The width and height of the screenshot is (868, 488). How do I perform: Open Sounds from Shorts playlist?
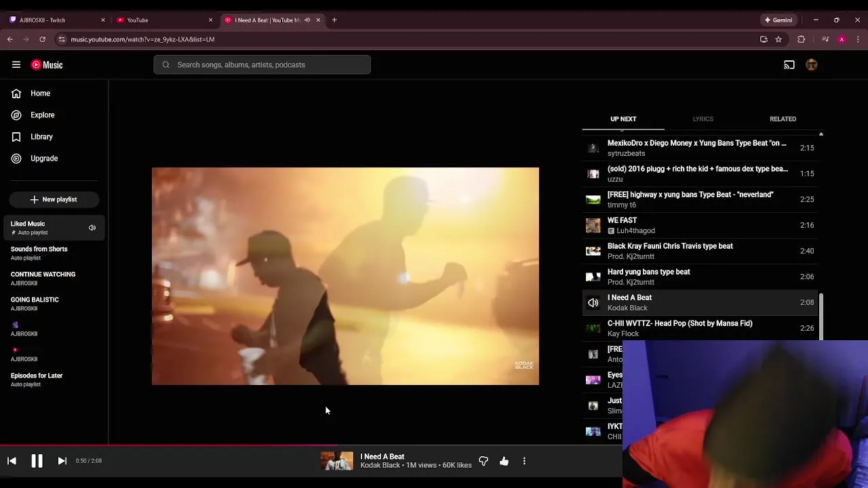tap(54, 253)
